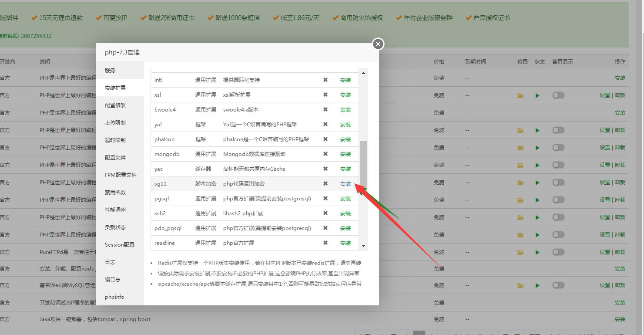
Task: Open the 配置修改 sidebar tab
Action: coord(115,105)
